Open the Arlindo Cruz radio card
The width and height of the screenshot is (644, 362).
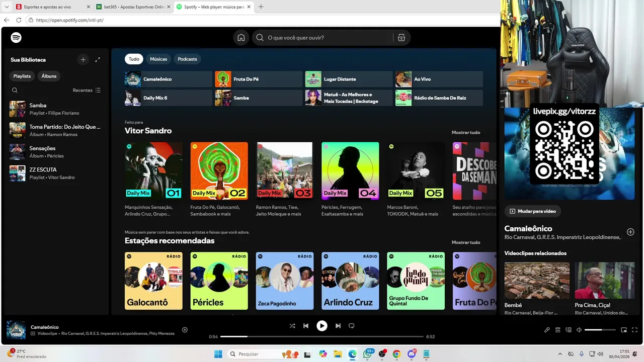[x=350, y=281]
